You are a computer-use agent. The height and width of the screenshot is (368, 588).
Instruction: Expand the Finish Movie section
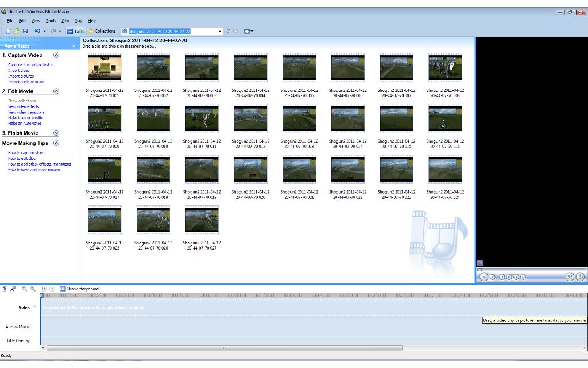(56, 133)
